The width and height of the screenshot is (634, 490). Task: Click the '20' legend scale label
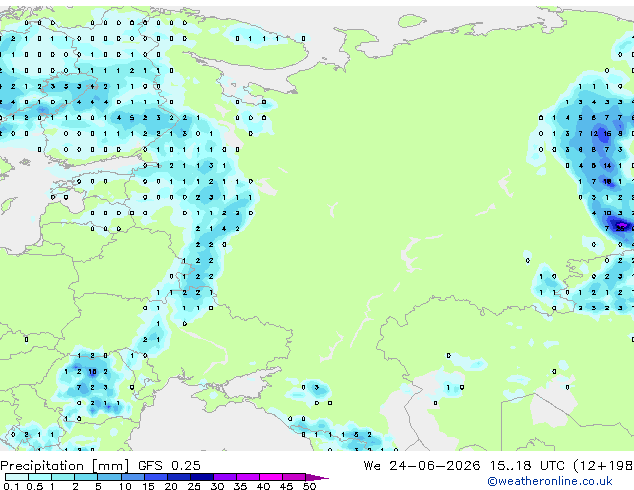click(171, 486)
